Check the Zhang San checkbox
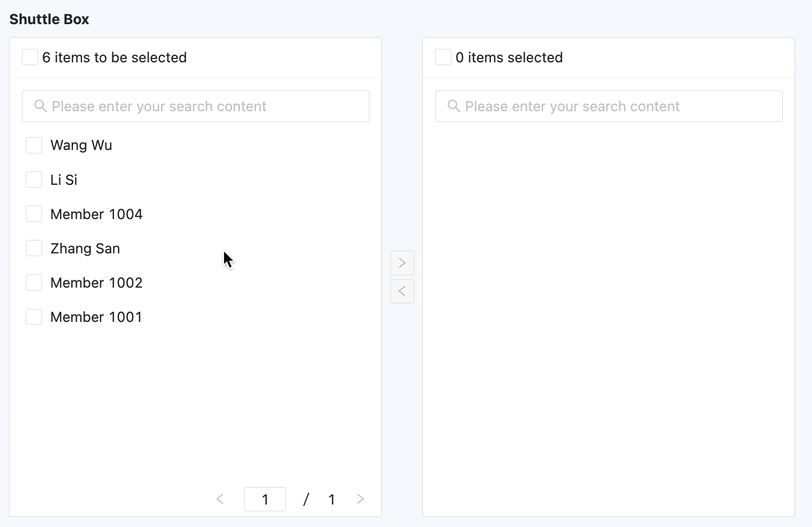This screenshot has height=527, width=812. tap(34, 248)
